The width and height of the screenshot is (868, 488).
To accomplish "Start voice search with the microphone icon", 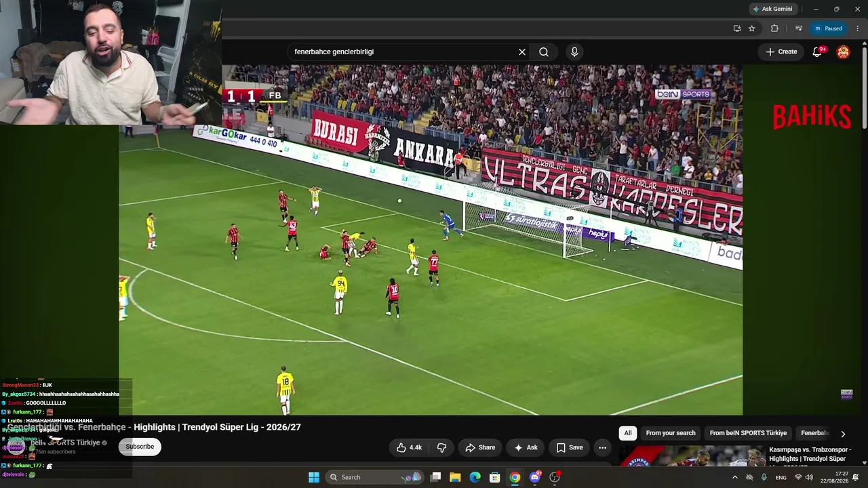I will click(574, 52).
